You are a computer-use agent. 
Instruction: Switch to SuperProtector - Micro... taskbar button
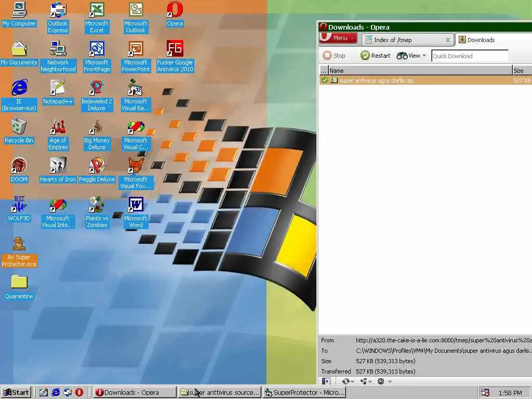(304, 393)
